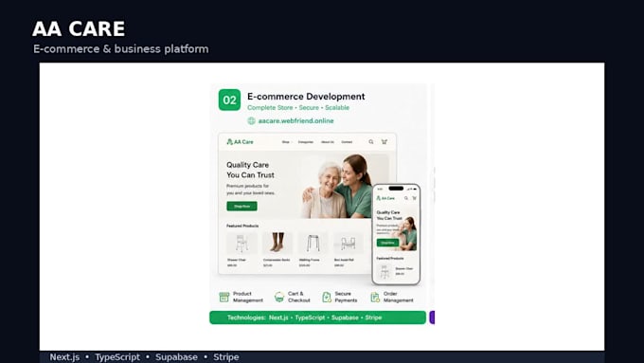Select the Compression Socks product thumbnail
This screenshot has height=363, width=644.
(x=277, y=243)
